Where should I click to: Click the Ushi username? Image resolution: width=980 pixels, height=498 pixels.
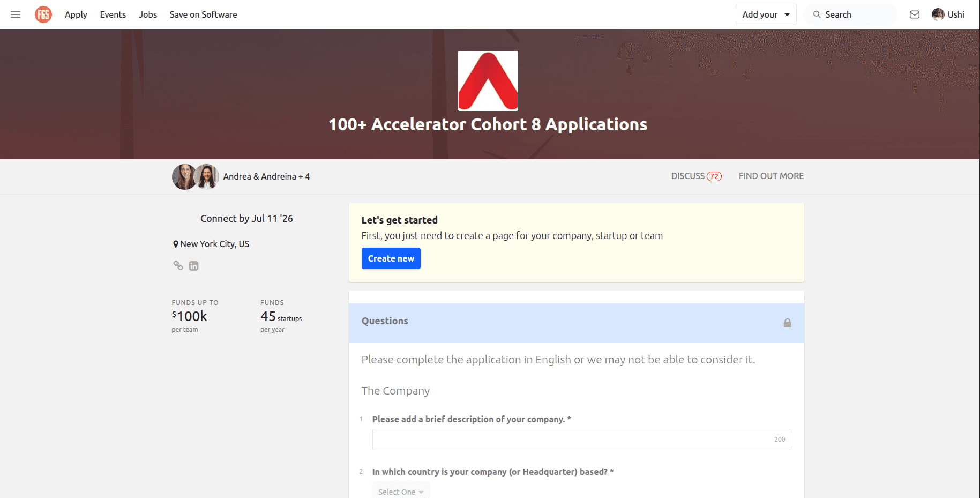(x=956, y=14)
